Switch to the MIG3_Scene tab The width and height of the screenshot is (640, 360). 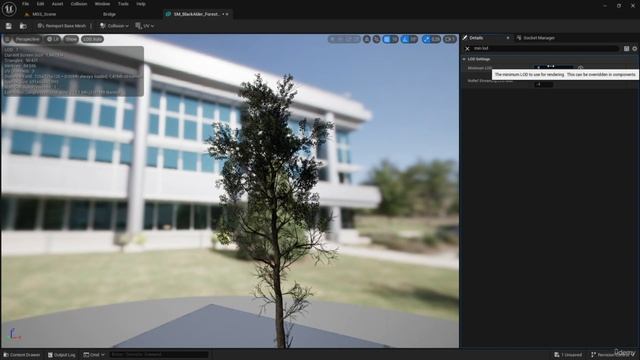[x=41, y=14]
